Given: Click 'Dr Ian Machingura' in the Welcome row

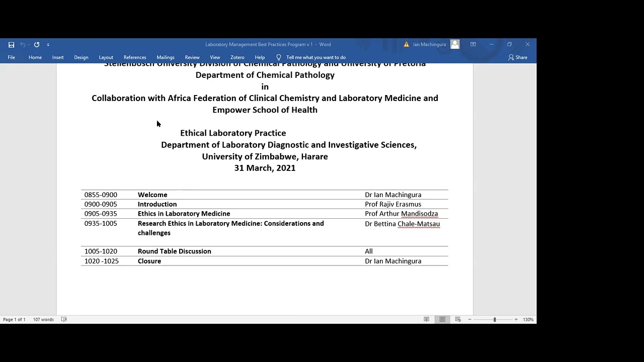Looking at the screenshot, I should 393,195.
